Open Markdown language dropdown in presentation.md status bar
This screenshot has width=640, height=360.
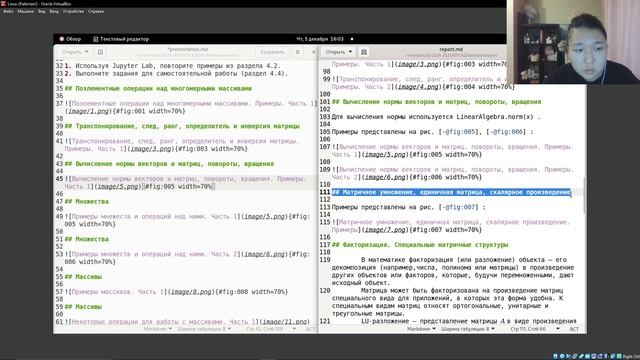(x=158, y=329)
